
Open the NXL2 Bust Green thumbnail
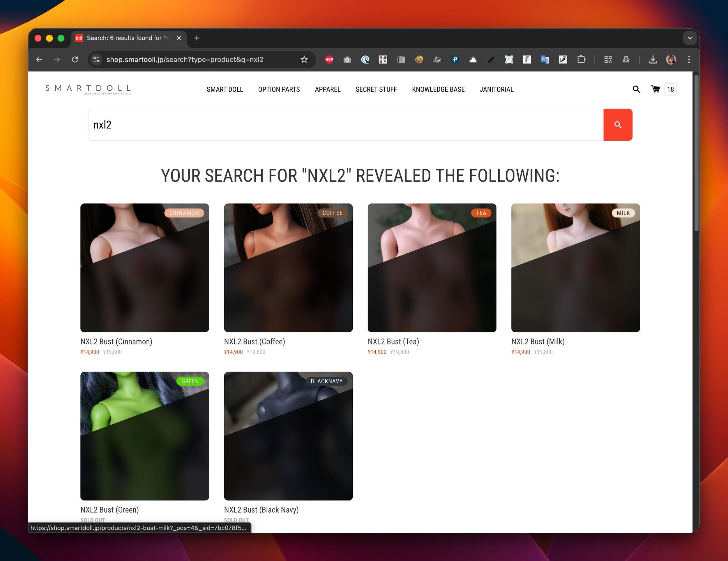144,436
